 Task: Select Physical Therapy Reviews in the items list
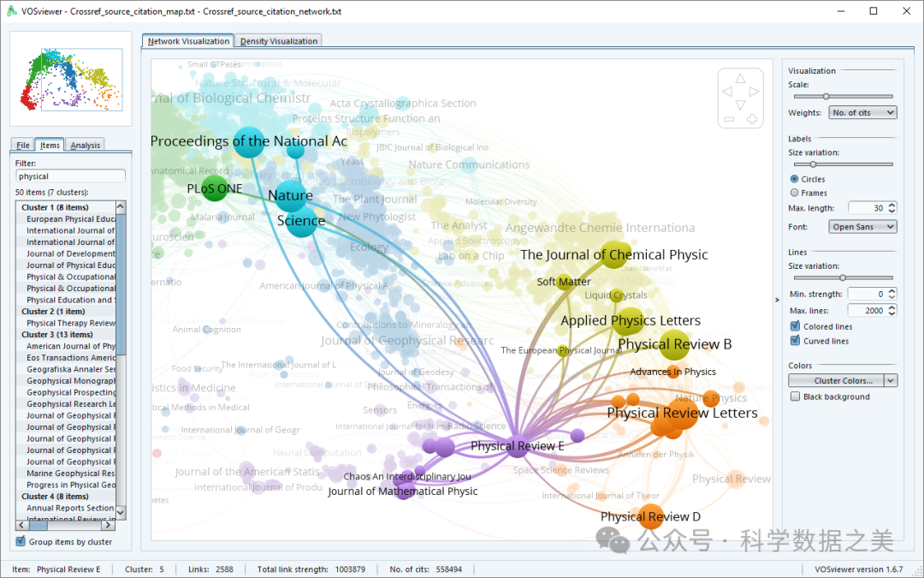[x=70, y=324]
